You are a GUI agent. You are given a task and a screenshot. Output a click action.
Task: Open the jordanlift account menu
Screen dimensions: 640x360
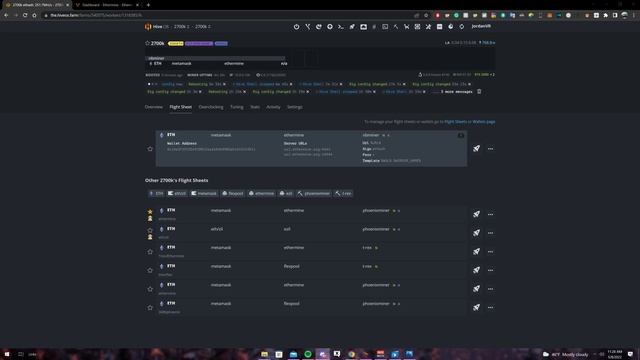click(x=481, y=26)
